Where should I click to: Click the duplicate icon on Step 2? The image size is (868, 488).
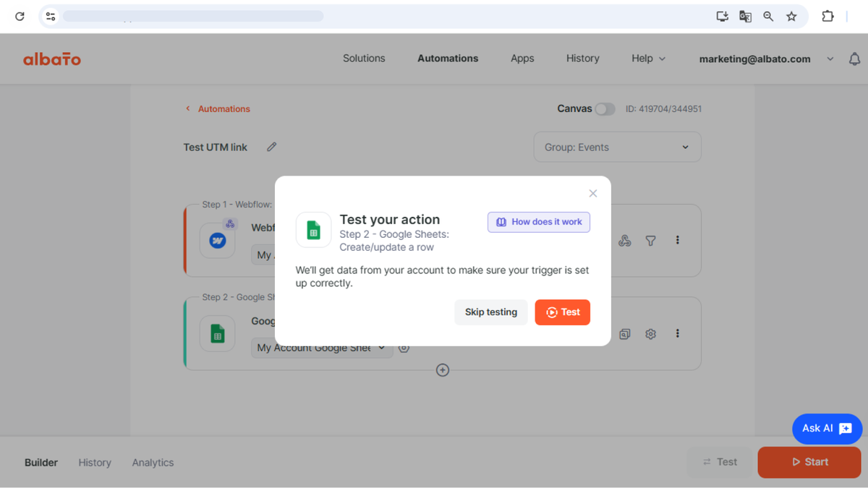click(624, 333)
